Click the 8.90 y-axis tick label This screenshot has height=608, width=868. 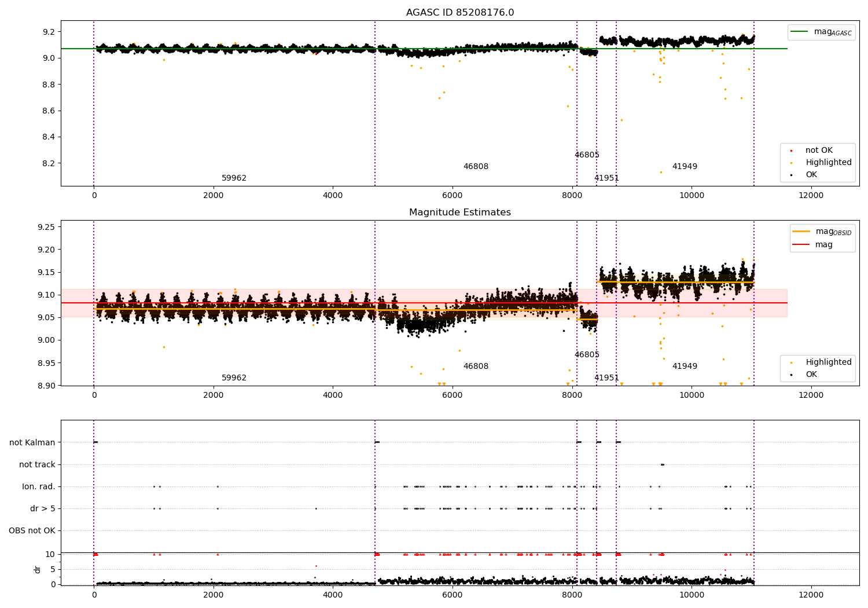pos(46,386)
